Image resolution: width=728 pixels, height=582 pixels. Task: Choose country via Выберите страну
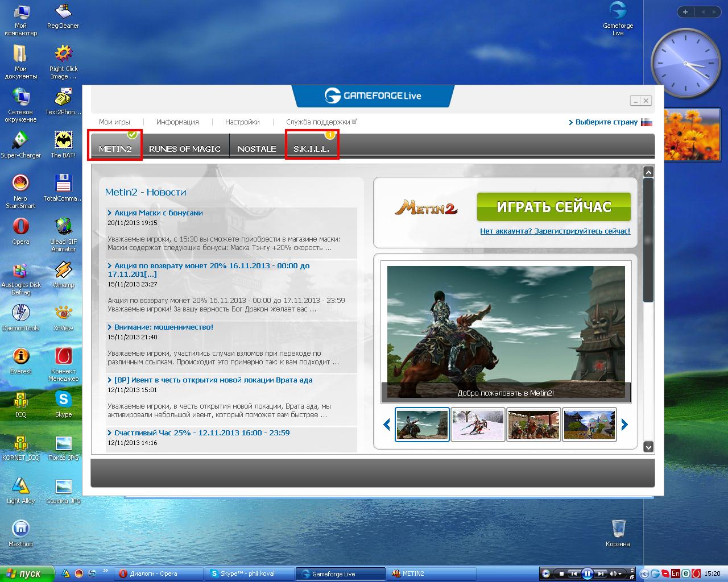pyautogui.click(x=610, y=122)
